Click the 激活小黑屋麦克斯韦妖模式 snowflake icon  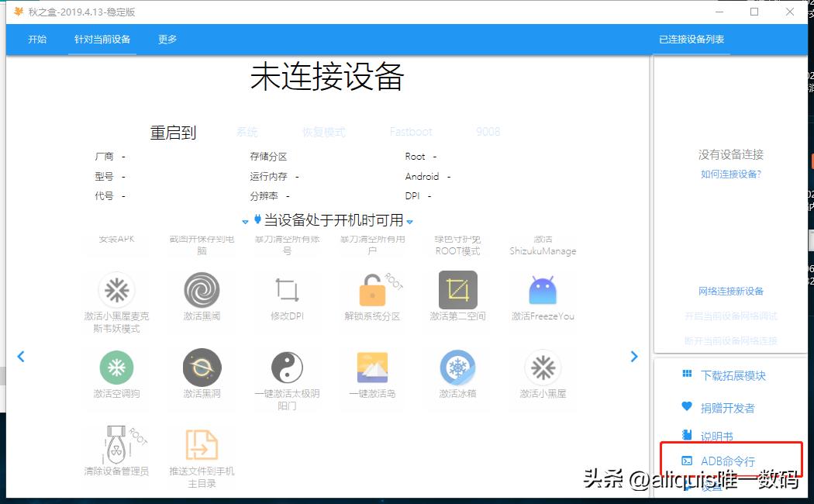click(x=117, y=290)
